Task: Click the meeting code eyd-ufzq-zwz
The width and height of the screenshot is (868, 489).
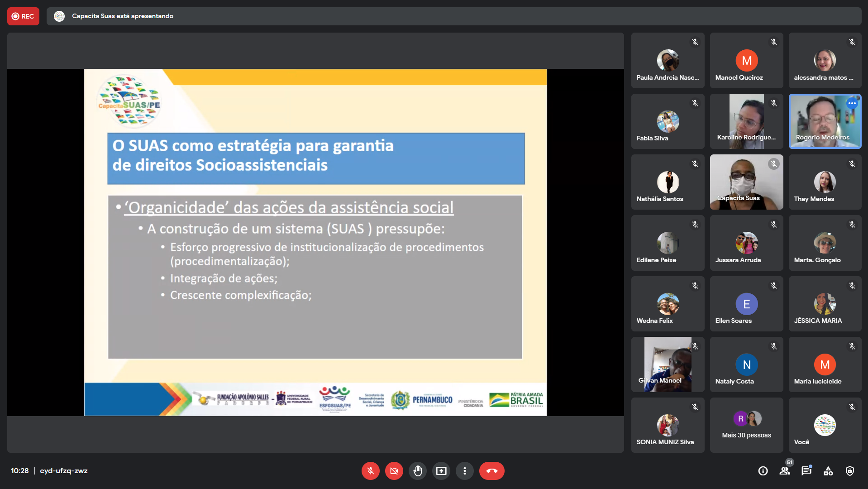Action: pos(64,471)
